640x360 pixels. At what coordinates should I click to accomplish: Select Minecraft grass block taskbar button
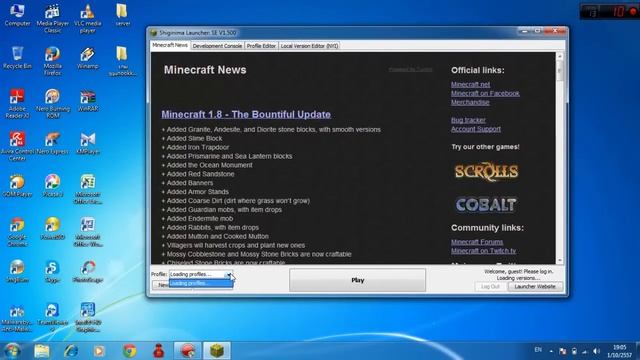coord(217,351)
